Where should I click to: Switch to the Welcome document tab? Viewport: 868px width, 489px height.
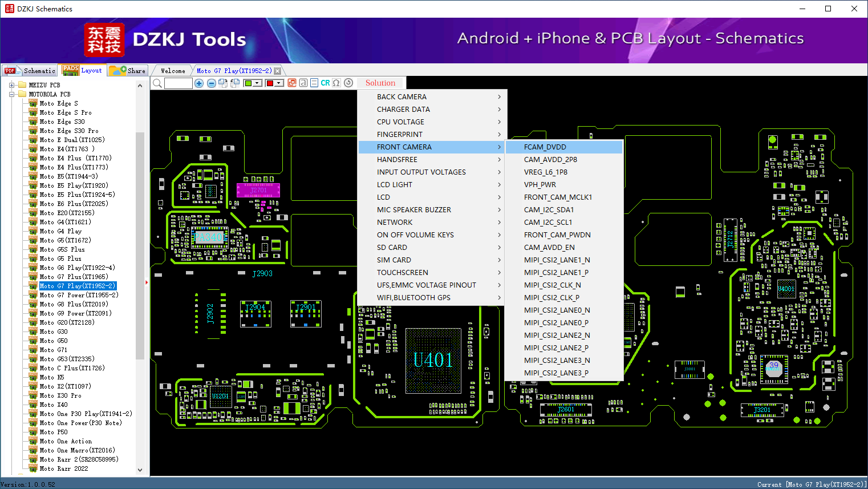pyautogui.click(x=173, y=71)
